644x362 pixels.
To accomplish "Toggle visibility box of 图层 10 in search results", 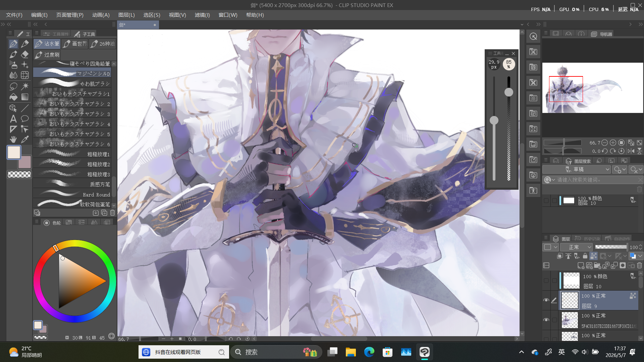I will [x=546, y=201].
